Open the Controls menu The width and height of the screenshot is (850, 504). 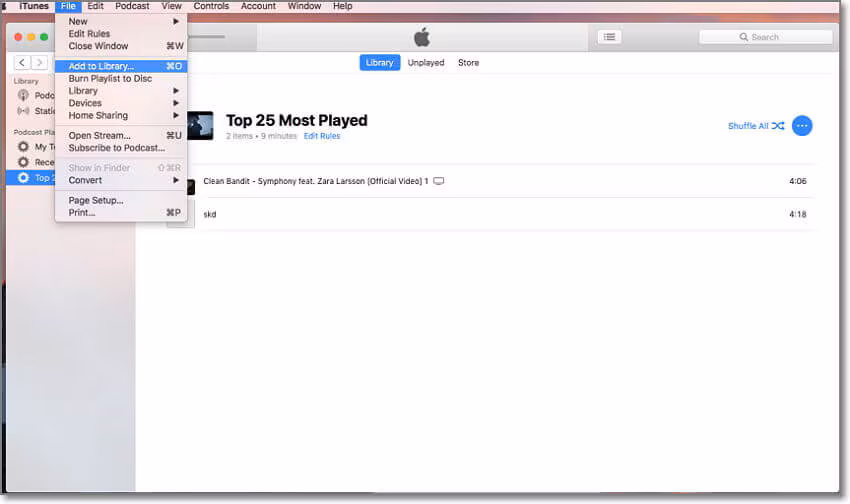click(x=211, y=6)
